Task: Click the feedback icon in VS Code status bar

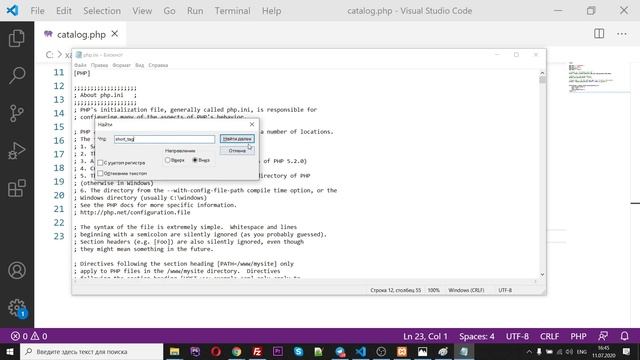Action: coord(603,336)
